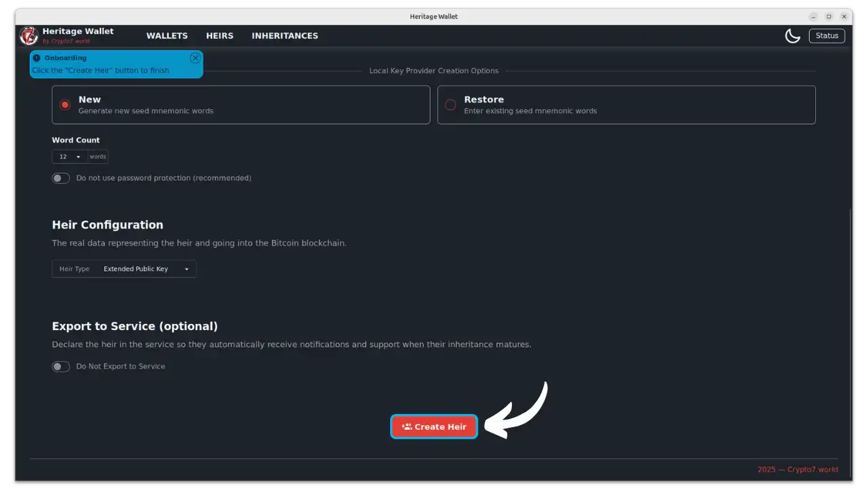Screen dimensions: 868x488
Task: Select the Restore seed option
Action: pyautogui.click(x=450, y=105)
